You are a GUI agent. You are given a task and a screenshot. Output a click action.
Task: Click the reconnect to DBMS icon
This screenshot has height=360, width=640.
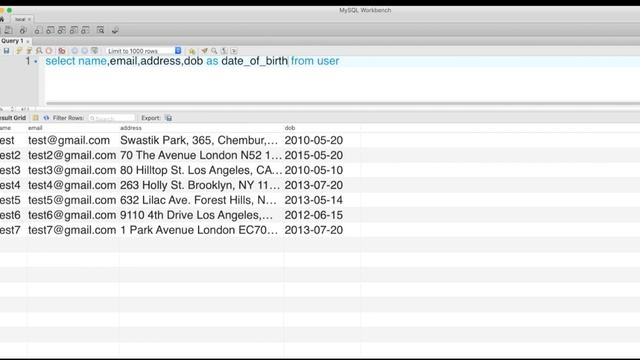tap(115, 30)
